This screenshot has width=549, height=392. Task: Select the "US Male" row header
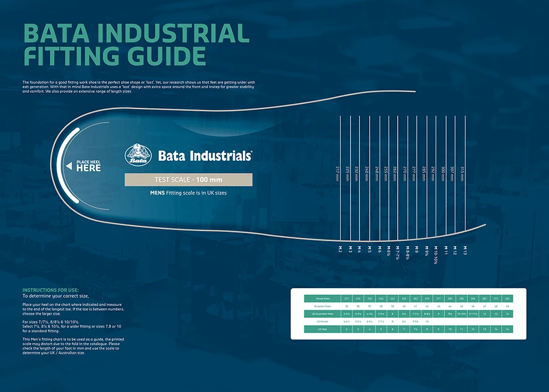322,329
